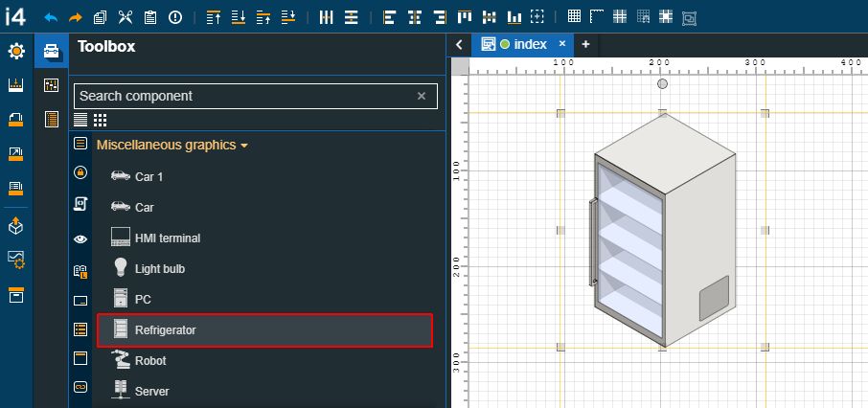
Task: Click the redo arrow in toolbar
Action: coord(76,17)
